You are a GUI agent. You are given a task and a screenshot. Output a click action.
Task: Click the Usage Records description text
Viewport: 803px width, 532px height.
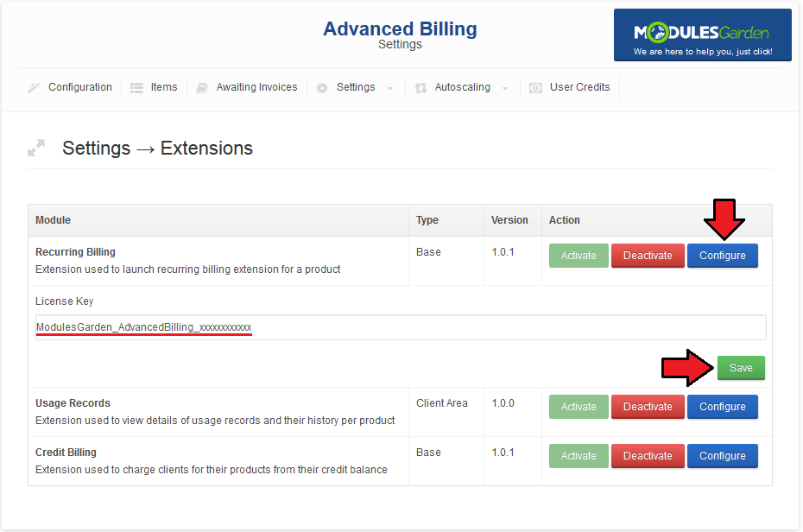coord(215,421)
